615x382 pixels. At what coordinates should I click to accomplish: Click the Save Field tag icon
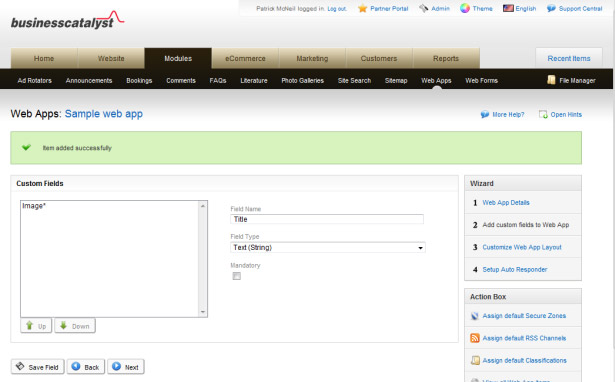click(20, 366)
